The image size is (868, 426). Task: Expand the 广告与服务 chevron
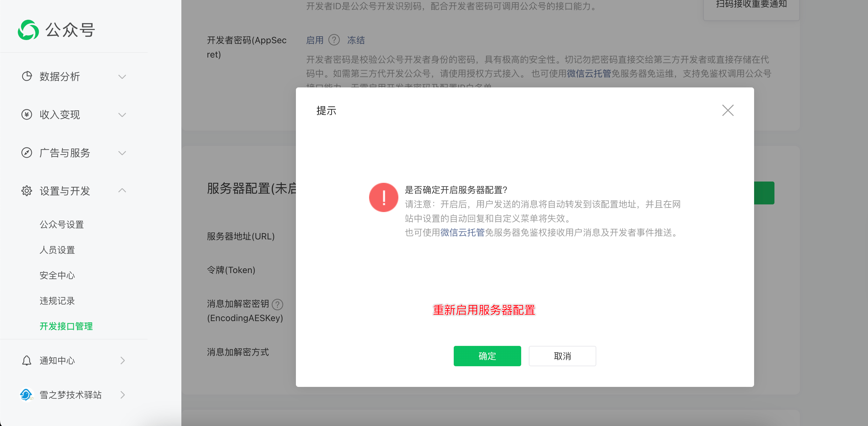click(122, 153)
